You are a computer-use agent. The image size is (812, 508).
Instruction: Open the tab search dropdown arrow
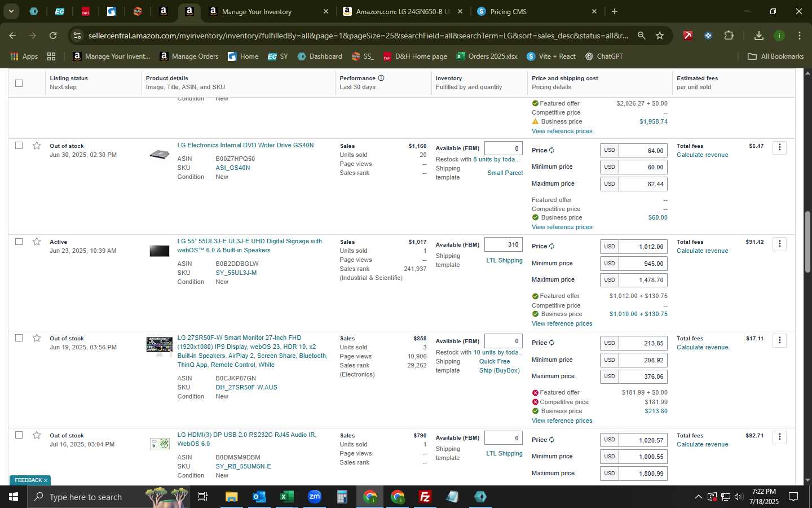11,11
